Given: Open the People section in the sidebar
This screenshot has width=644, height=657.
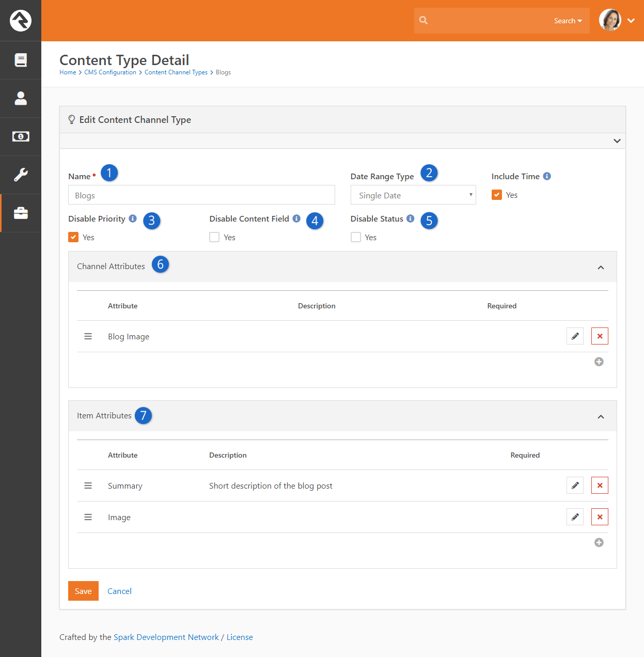Looking at the screenshot, I should [21, 98].
